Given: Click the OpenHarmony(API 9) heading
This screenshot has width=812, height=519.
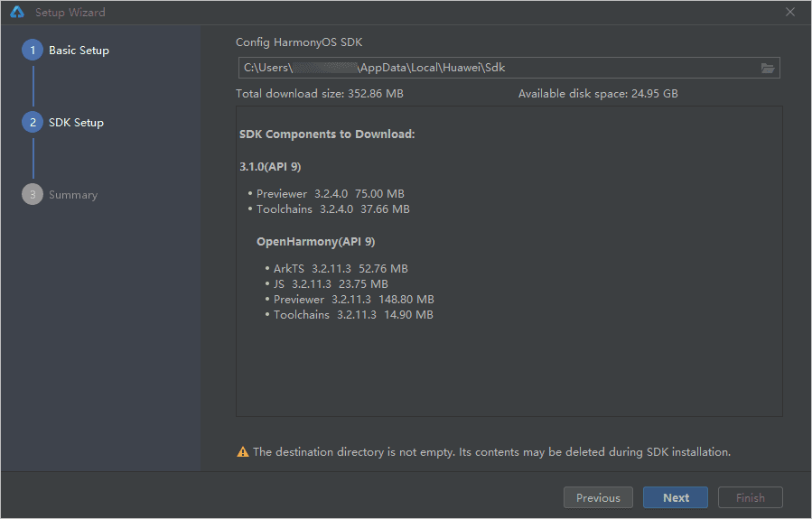Looking at the screenshot, I should click(x=315, y=242).
